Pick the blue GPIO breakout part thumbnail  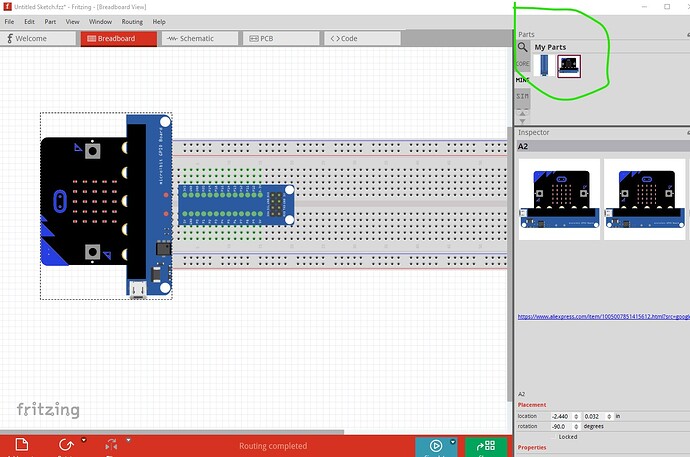click(x=544, y=66)
